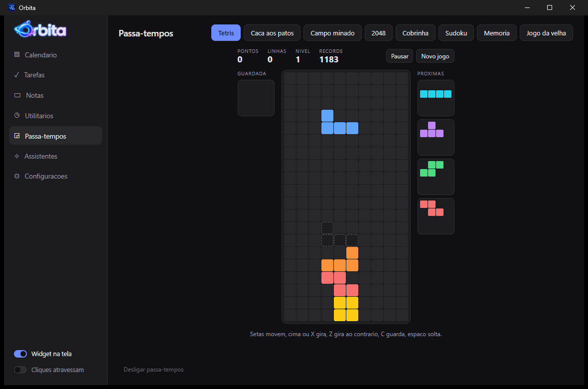Click the Desligar passa-tempos link
Screen dimensions: 588x389
click(x=154, y=370)
